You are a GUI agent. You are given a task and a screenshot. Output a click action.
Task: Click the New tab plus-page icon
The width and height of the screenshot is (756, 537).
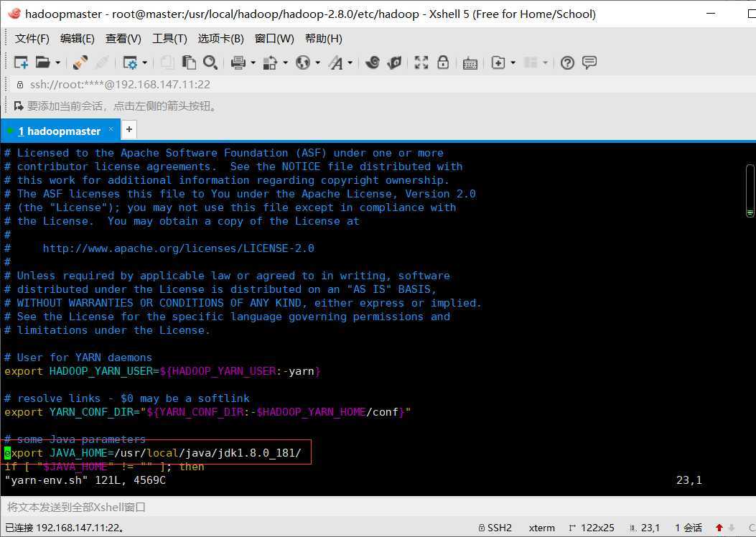click(x=498, y=62)
